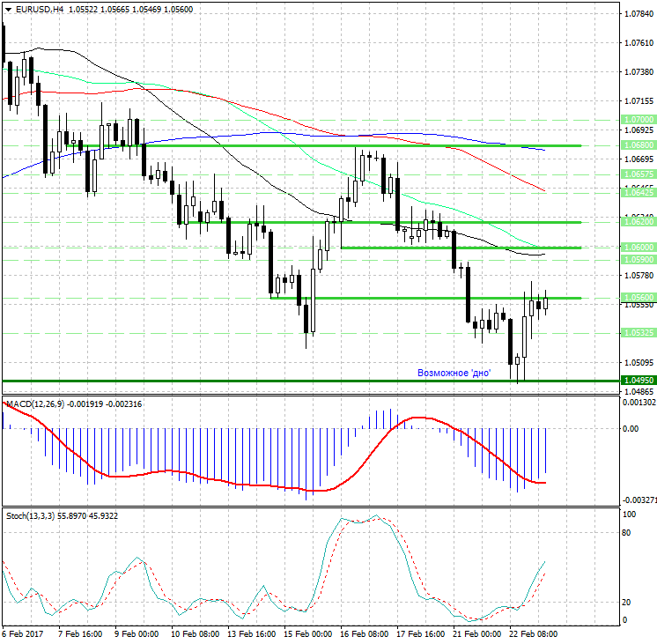The image size is (657, 644).
Task: Select the 1.04950 dark green price tag
Action: [x=637, y=381]
